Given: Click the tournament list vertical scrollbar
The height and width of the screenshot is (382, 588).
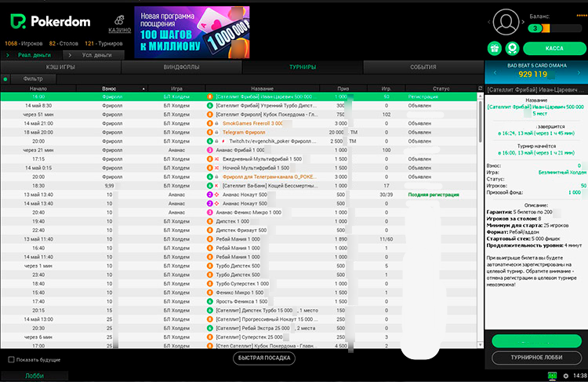Looking at the screenshot, I should click(481, 122).
